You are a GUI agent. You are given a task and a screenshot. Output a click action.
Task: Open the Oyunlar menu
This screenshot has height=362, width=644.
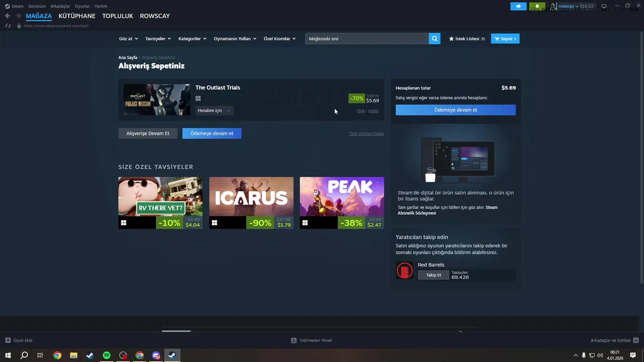[x=83, y=6]
